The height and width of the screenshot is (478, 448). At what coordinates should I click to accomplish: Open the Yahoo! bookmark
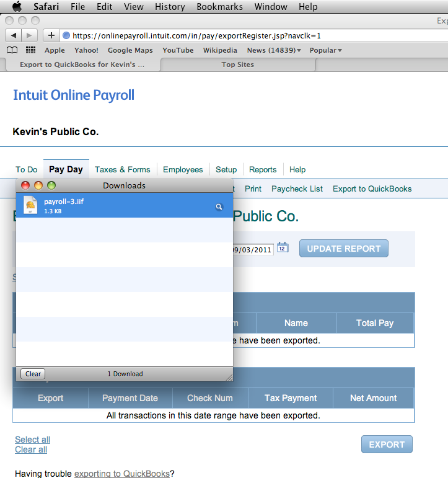pyautogui.click(x=86, y=50)
